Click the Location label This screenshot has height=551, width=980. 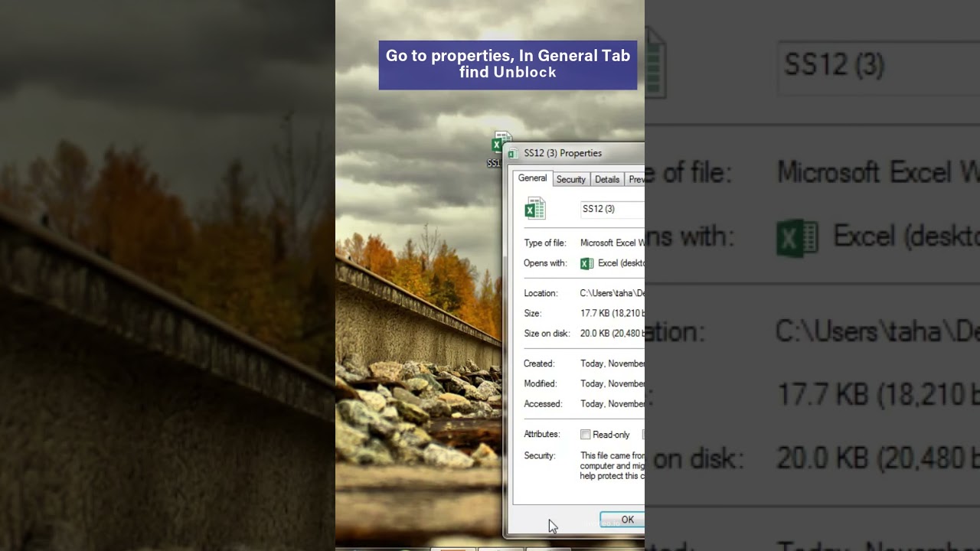[541, 293]
